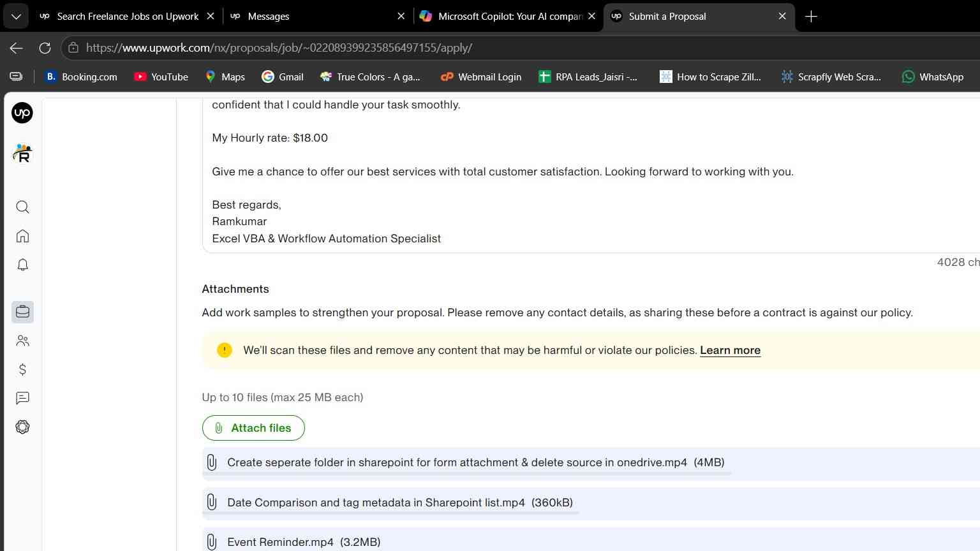Switch to Microsoft Copilot tab

coord(508,17)
